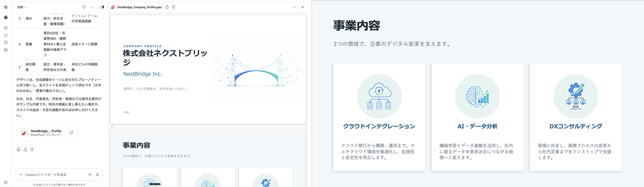Open the Copilot logo icon in the sidebar
The height and width of the screenshot is (187, 644).
[x=6, y=7]
